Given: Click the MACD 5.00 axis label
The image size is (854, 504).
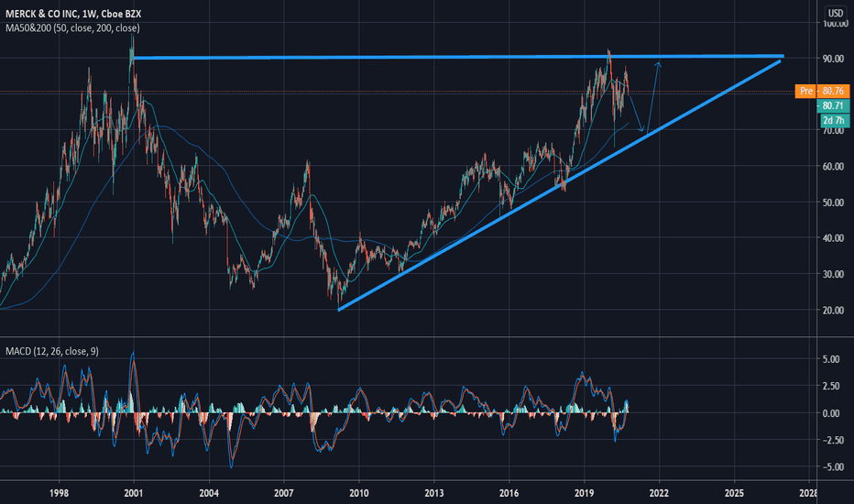Looking at the screenshot, I should [x=831, y=359].
